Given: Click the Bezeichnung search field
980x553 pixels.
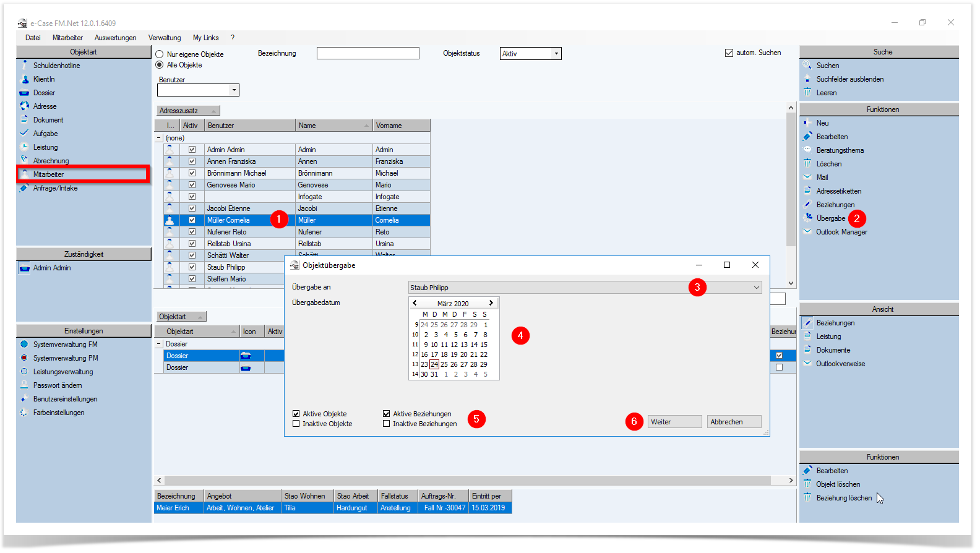Looking at the screenshot, I should click(x=368, y=53).
